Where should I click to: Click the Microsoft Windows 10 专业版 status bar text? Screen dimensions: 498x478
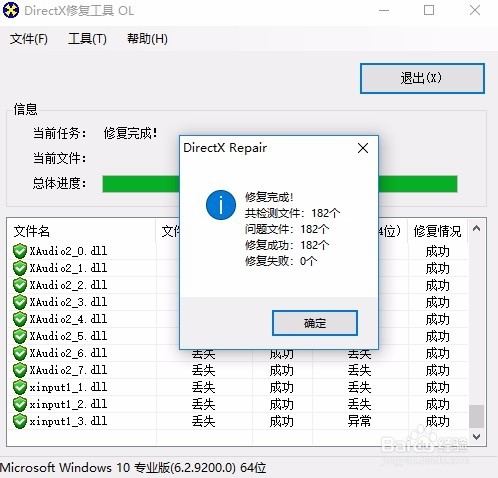(133, 468)
